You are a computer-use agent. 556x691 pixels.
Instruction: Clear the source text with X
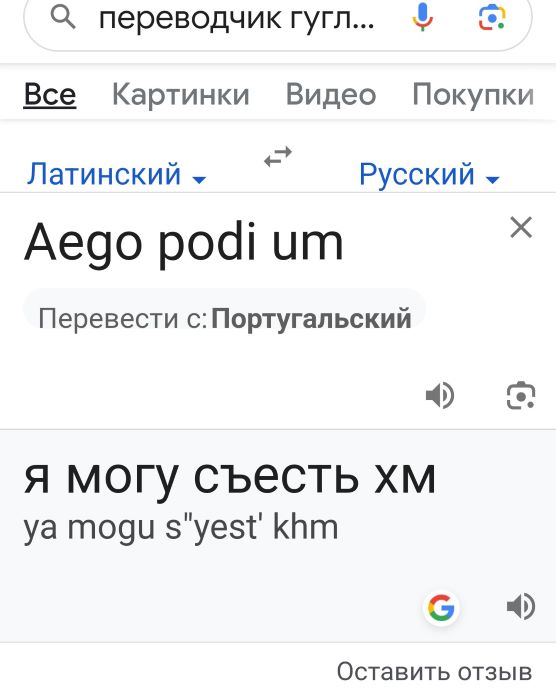[x=521, y=227]
